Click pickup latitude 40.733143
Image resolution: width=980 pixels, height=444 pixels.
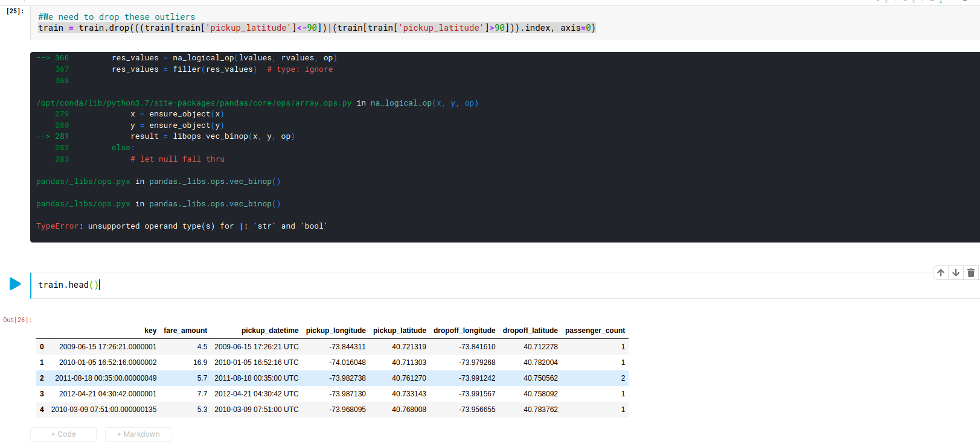click(409, 394)
